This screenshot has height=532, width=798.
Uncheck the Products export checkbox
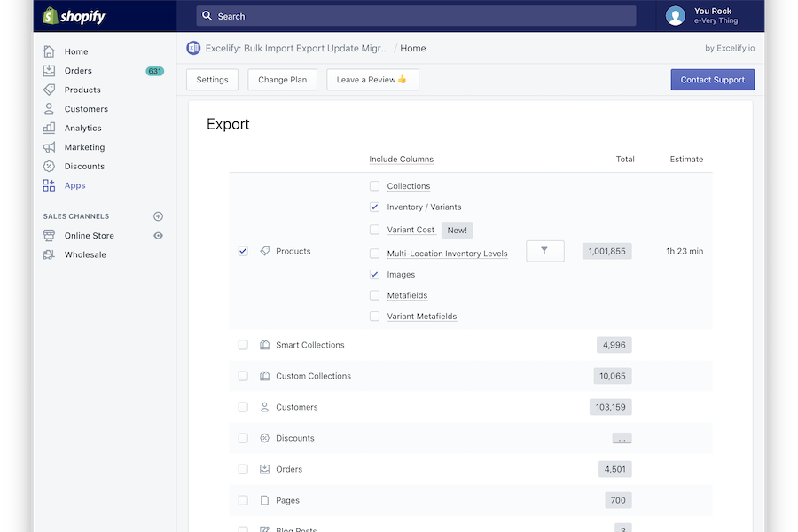pos(243,251)
